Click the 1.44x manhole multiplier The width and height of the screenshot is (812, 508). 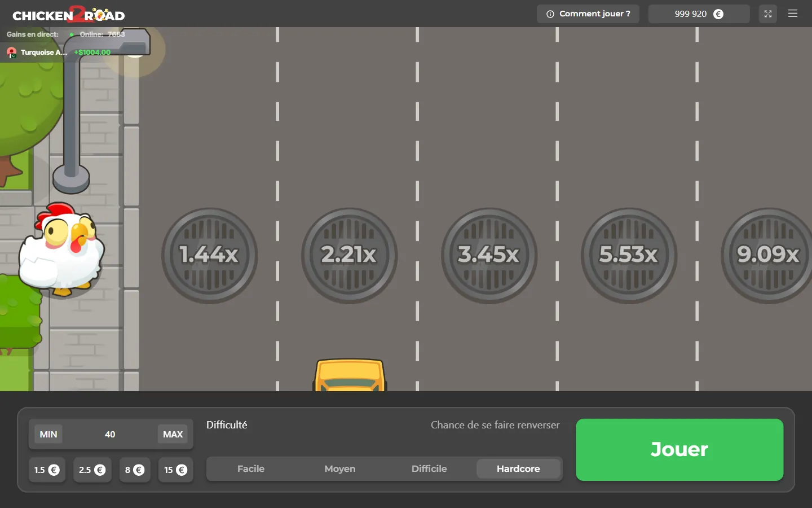[x=210, y=256]
